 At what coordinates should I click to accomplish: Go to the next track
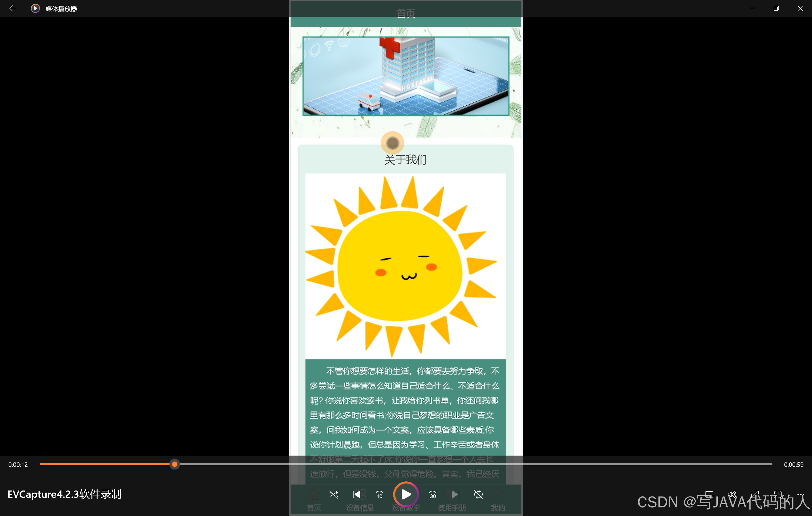455,494
